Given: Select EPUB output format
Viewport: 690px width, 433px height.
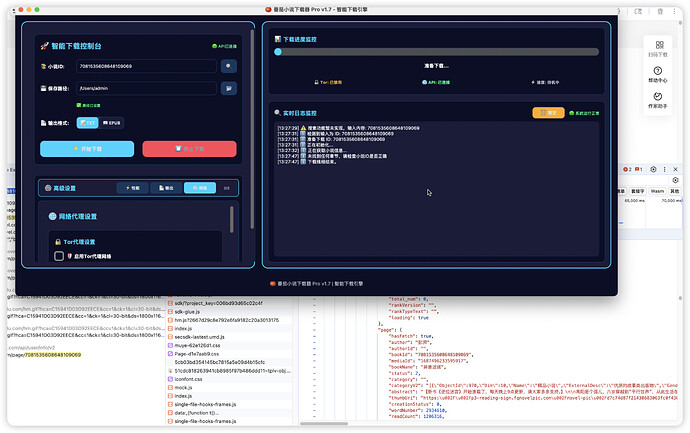Looking at the screenshot, I should click(112, 123).
